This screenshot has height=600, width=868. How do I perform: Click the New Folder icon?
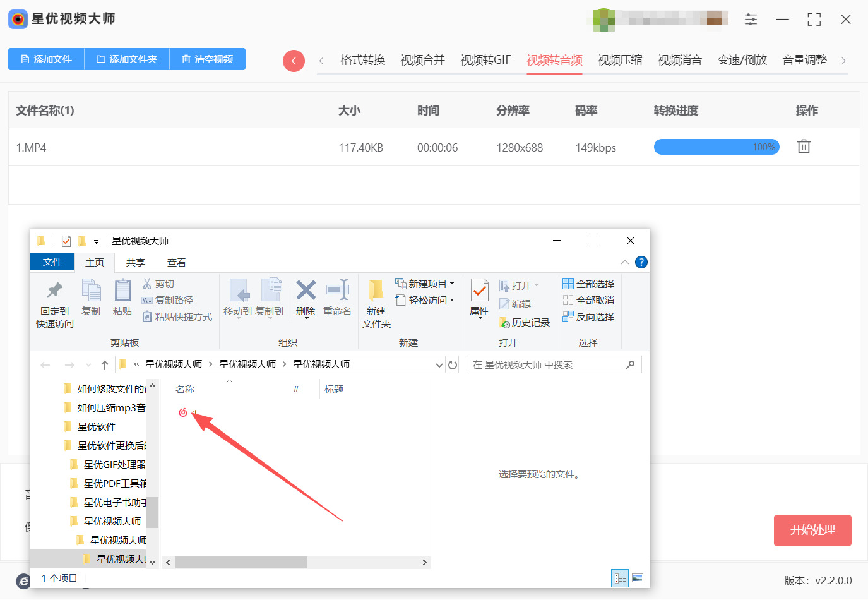(x=376, y=291)
